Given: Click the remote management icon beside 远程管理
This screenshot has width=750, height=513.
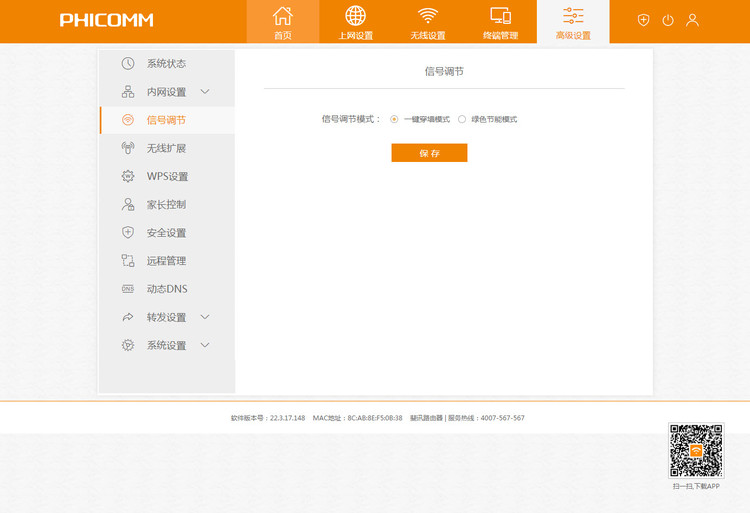Looking at the screenshot, I should point(128,261).
